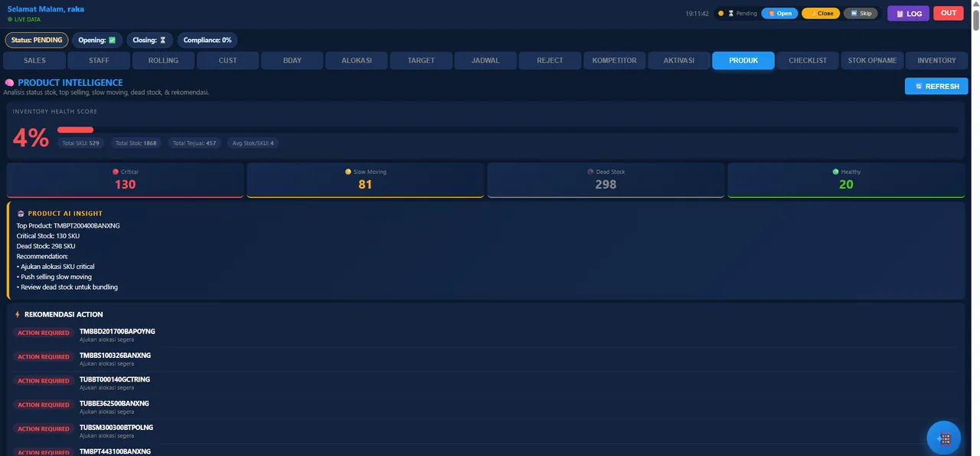Click the Closing hourglass status chip
This screenshot has height=456, width=980.
coord(149,40)
